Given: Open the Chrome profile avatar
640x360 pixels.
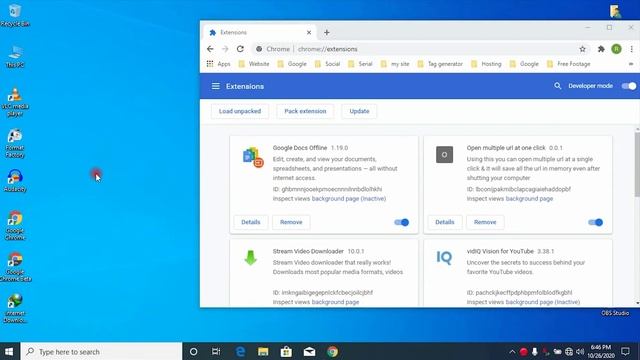Looking at the screenshot, I should pos(616,49).
